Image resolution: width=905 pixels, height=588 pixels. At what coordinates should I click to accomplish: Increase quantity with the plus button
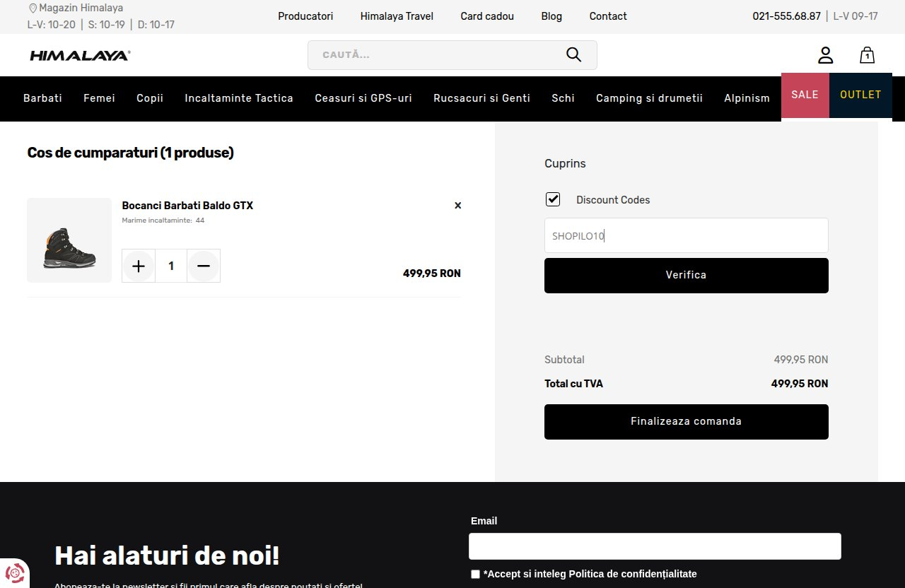point(139,266)
